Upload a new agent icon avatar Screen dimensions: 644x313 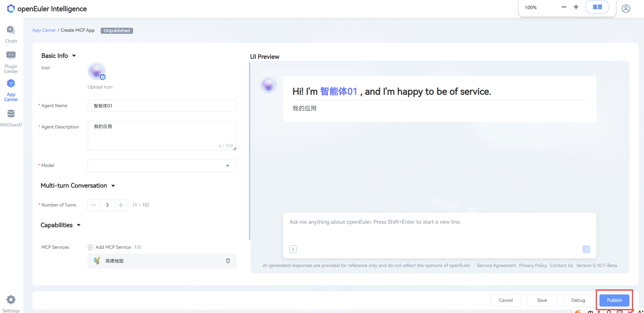coord(97,71)
